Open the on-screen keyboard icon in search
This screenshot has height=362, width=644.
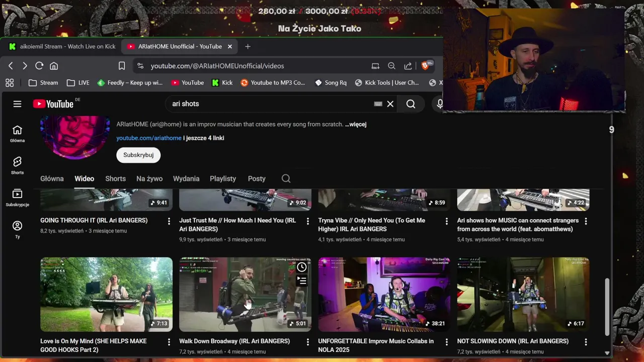click(378, 104)
